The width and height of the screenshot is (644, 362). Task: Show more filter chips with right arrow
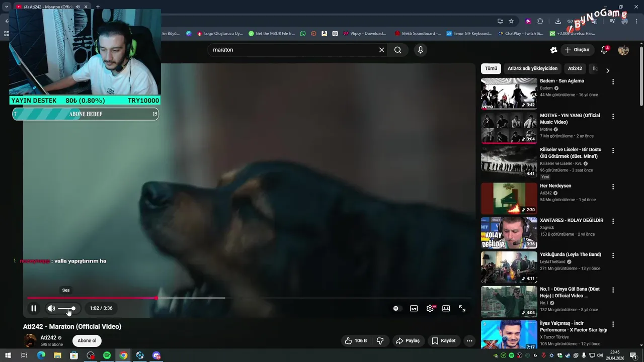(x=607, y=70)
